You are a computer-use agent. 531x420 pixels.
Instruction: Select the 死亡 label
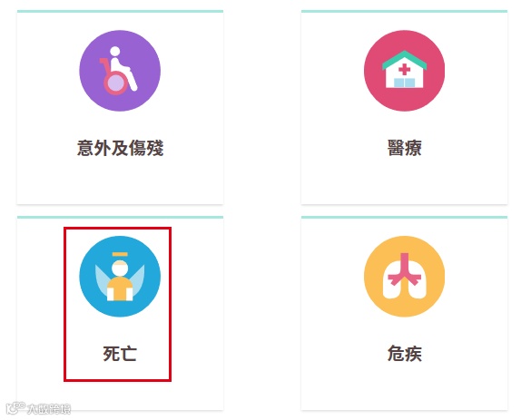point(120,354)
